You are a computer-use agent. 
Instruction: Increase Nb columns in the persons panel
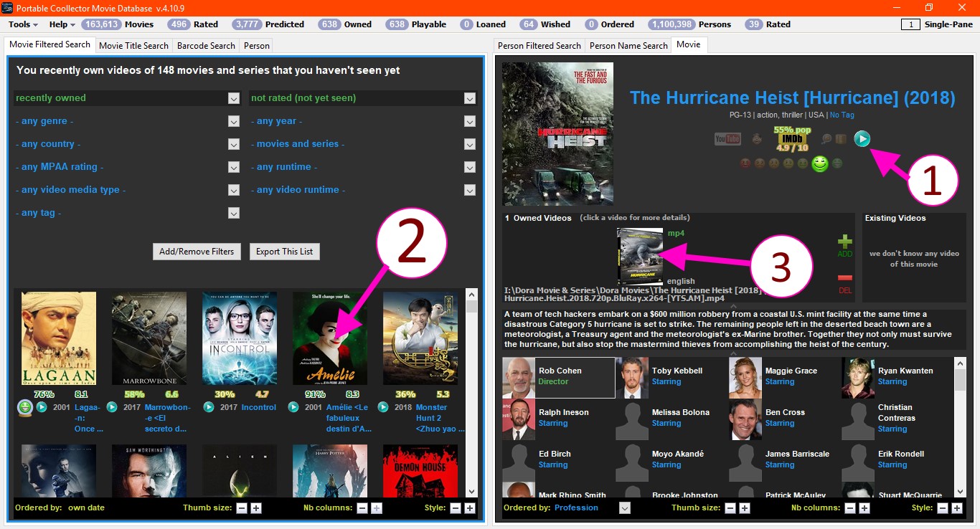tap(864, 507)
